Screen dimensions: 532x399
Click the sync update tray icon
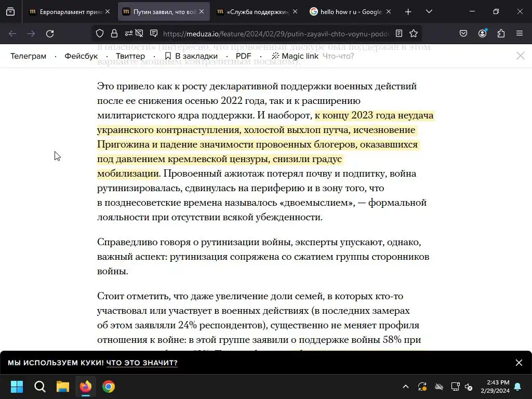click(x=422, y=387)
